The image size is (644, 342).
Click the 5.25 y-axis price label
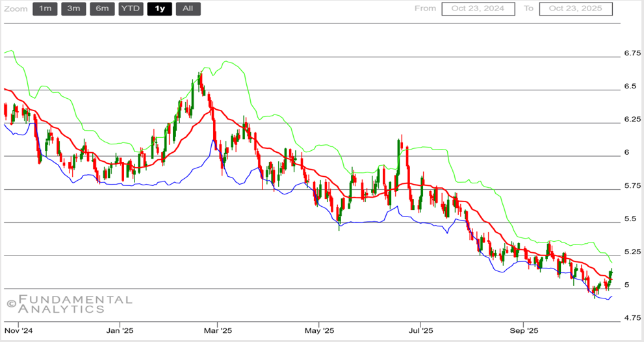pos(632,252)
